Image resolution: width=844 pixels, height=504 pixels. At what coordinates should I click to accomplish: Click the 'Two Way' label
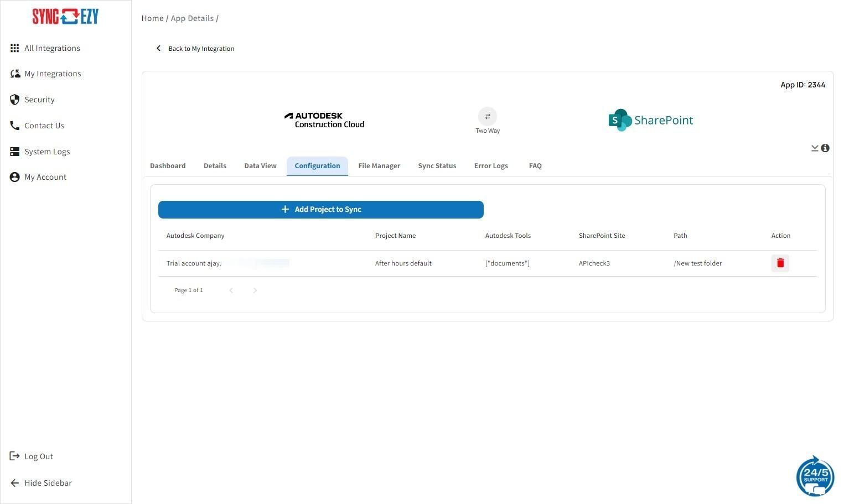tap(488, 131)
